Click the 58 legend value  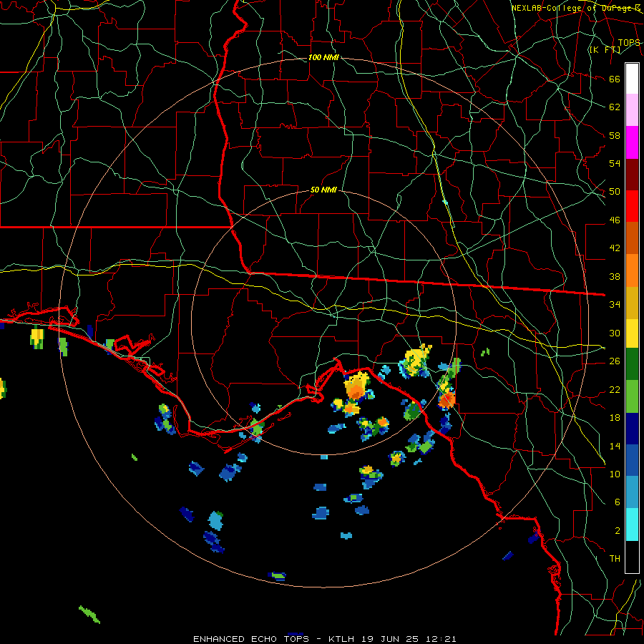615,135
